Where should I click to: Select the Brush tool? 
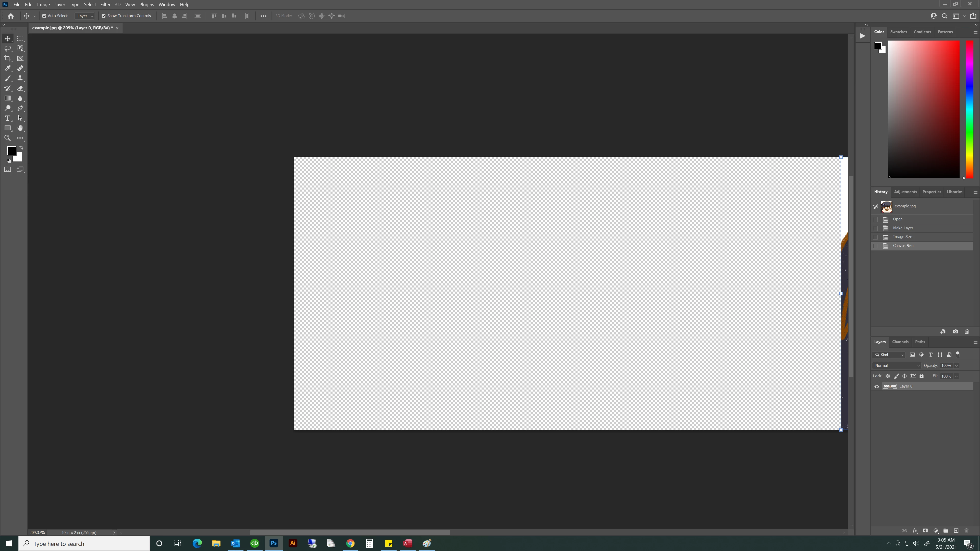[8, 78]
